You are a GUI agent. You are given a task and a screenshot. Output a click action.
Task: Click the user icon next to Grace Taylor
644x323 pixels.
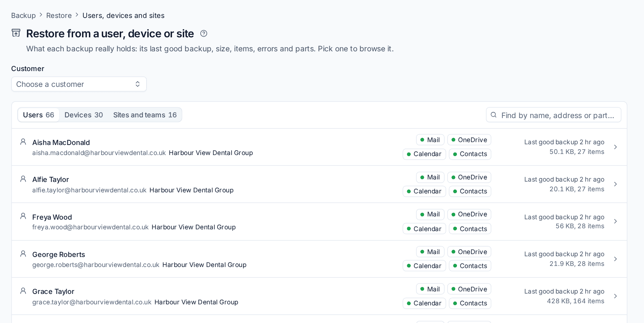[23, 291]
